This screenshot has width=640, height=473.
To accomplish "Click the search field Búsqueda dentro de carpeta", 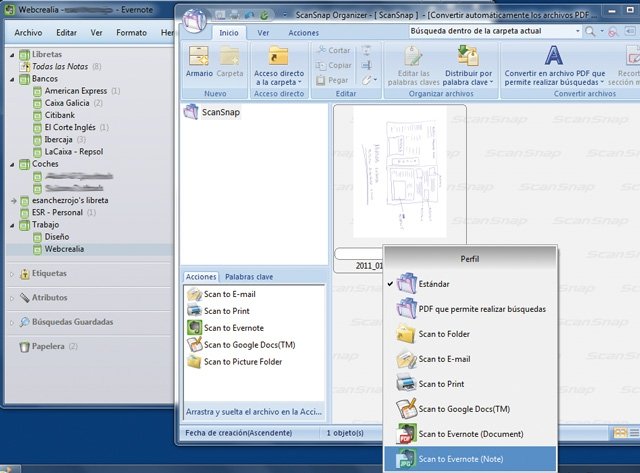I will tap(491, 31).
